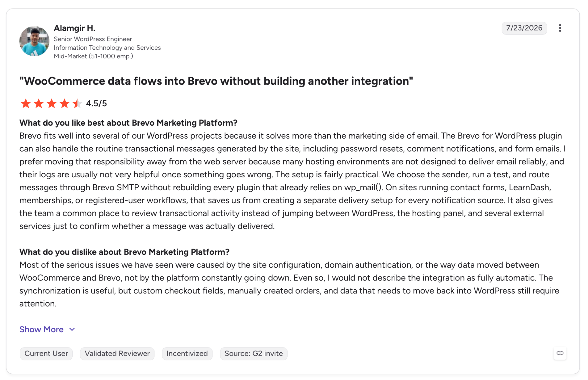
Task: Click the 'What do you like best' heading
Action: 128,123
